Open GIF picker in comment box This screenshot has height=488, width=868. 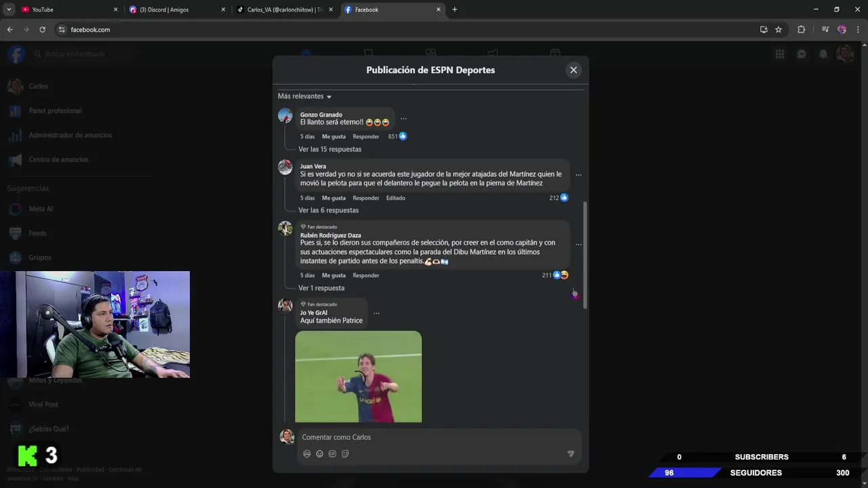332,454
